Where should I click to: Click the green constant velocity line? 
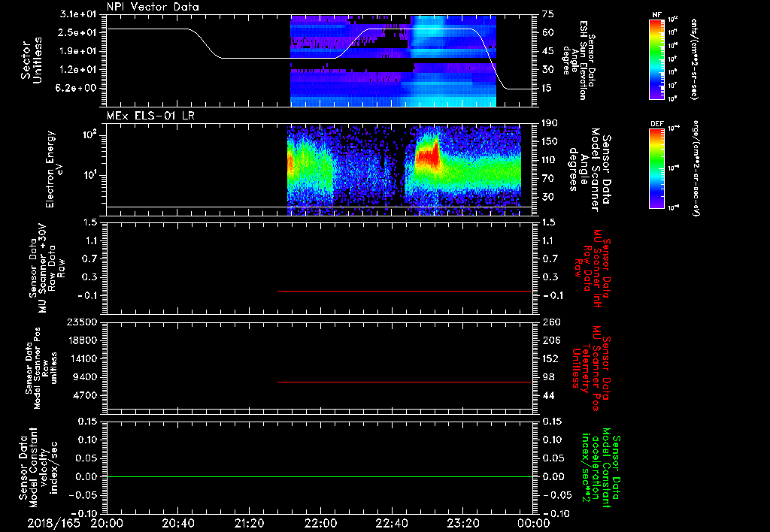(320, 476)
